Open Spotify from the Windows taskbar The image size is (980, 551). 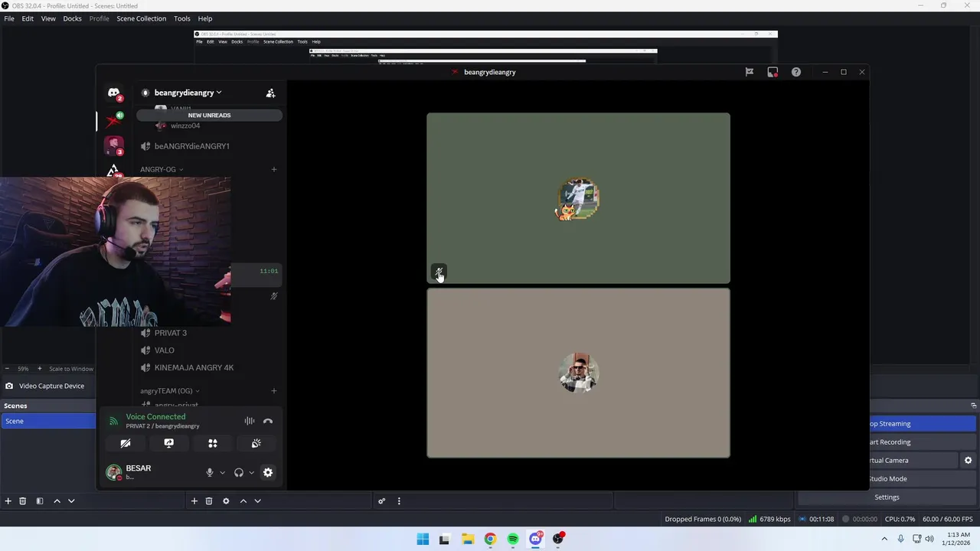coord(513,539)
